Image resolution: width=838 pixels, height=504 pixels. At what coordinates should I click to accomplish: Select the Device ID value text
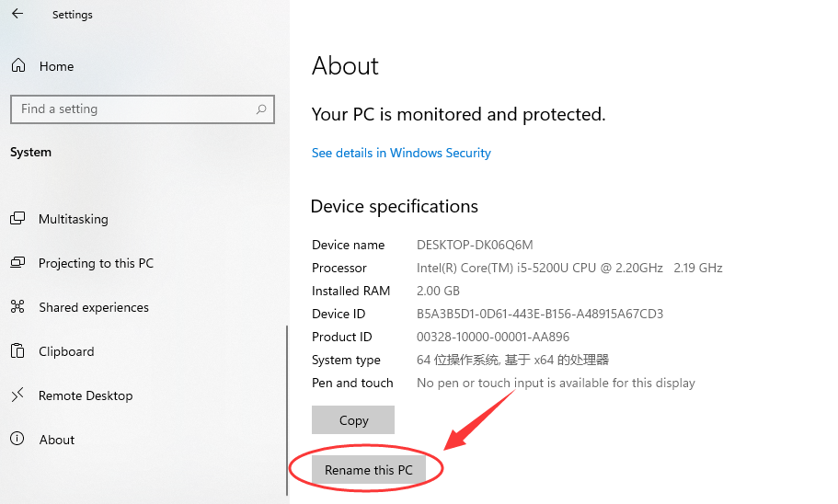pyautogui.click(x=540, y=314)
